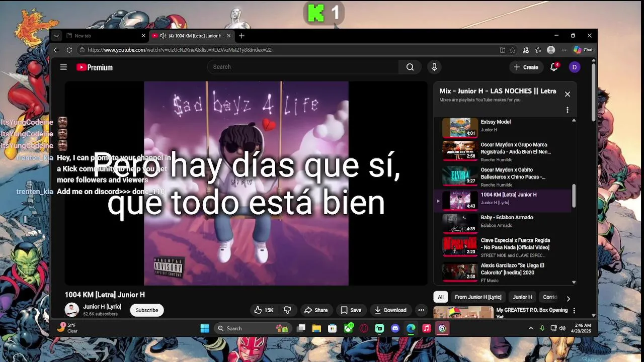Go back in the browser
The width and height of the screenshot is (644, 362).
(56, 50)
